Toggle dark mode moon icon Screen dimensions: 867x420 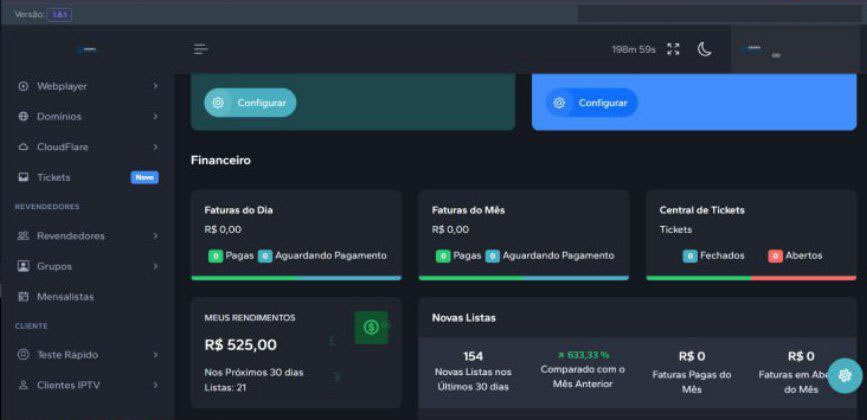coord(704,49)
